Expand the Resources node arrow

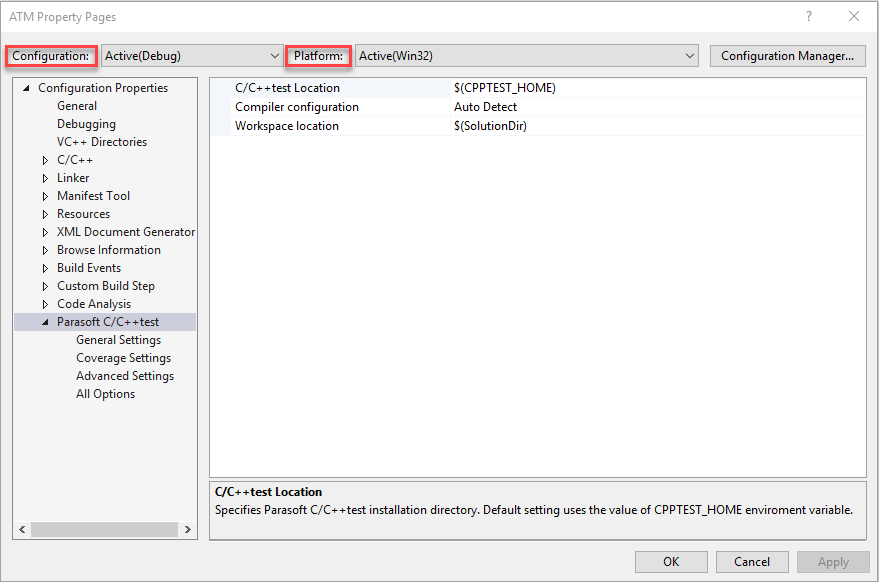45,214
